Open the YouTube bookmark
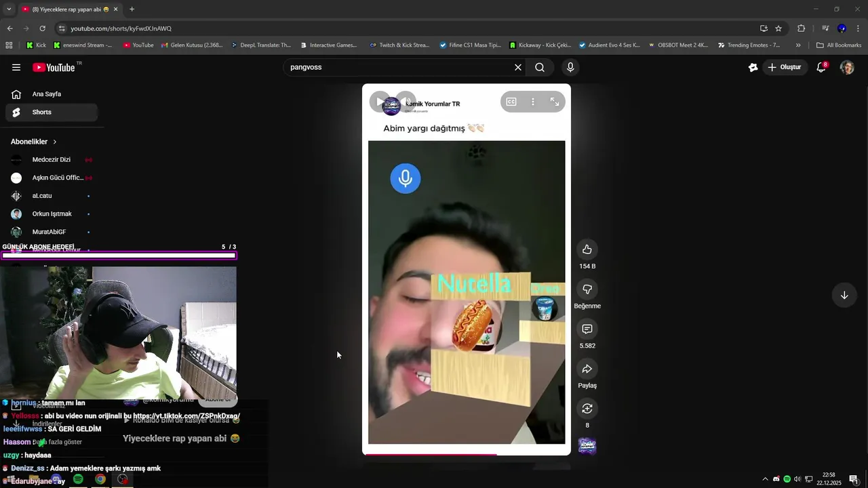868x488 pixels. pyautogui.click(x=138, y=45)
